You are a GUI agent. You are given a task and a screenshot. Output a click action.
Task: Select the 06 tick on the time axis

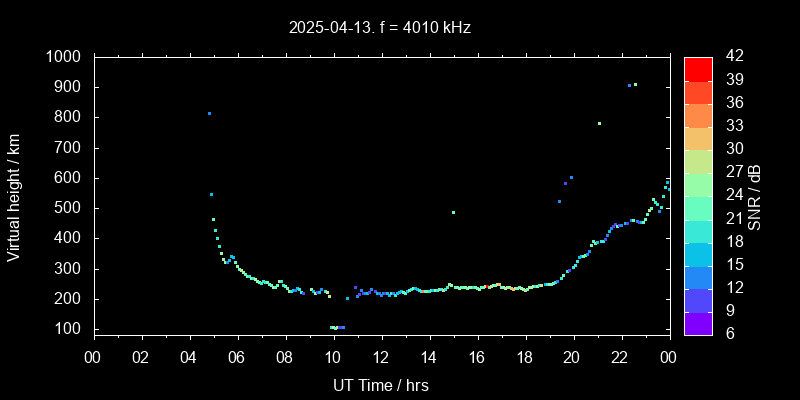coord(237,355)
